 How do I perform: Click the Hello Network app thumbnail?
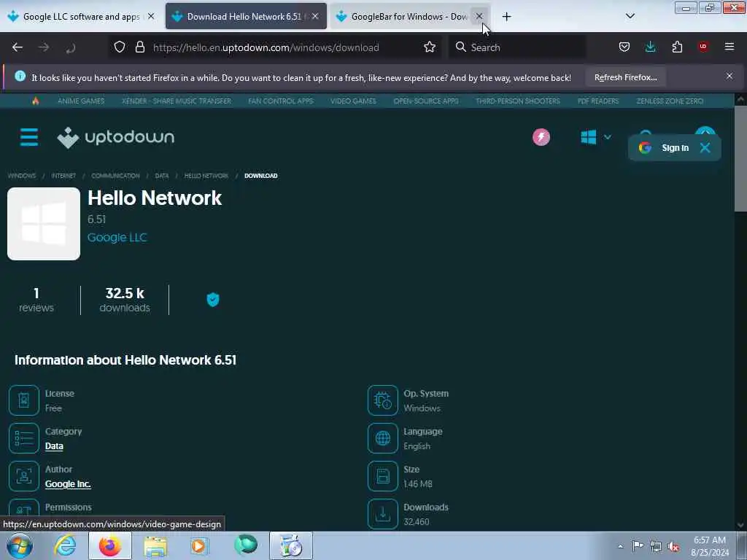(x=44, y=224)
